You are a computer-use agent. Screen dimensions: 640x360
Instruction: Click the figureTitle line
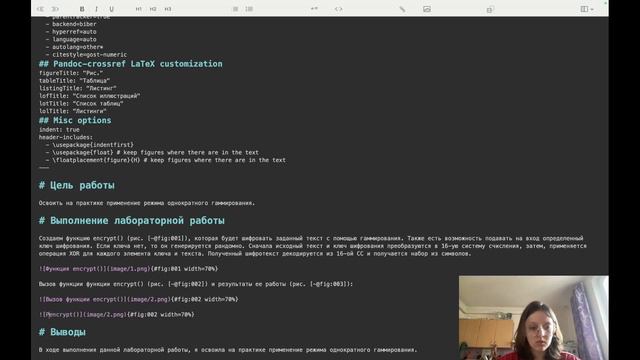tap(71, 73)
